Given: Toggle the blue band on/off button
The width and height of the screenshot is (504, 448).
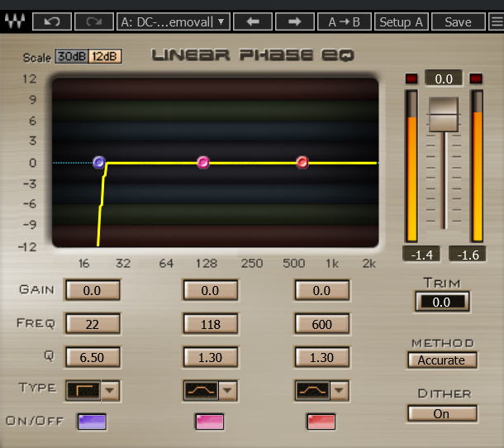Looking at the screenshot, I should 92,422.
